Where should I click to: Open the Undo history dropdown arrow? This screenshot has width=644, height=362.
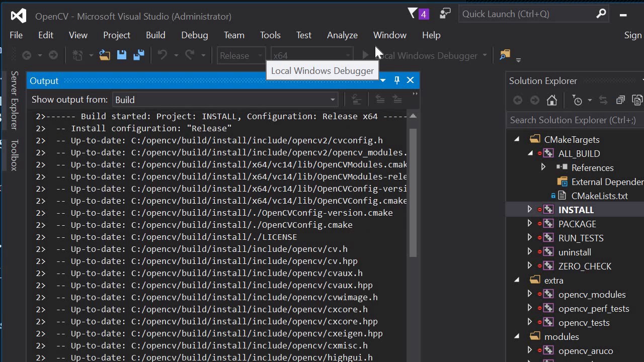click(176, 55)
